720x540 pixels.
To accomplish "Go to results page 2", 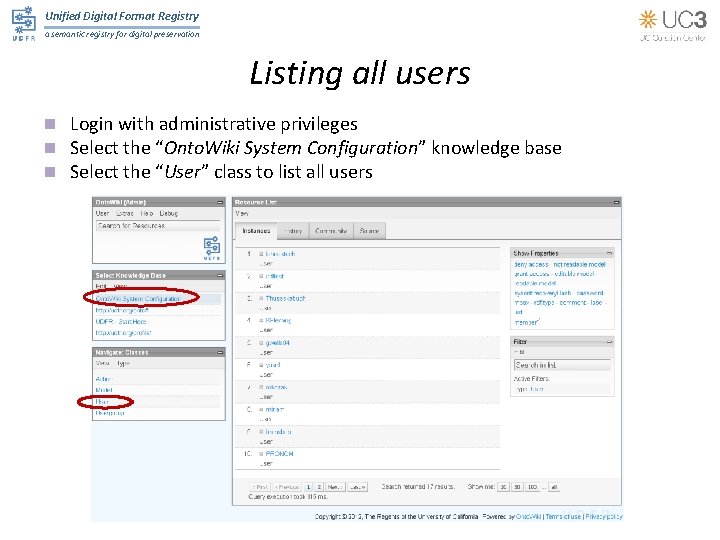I will [x=319, y=487].
